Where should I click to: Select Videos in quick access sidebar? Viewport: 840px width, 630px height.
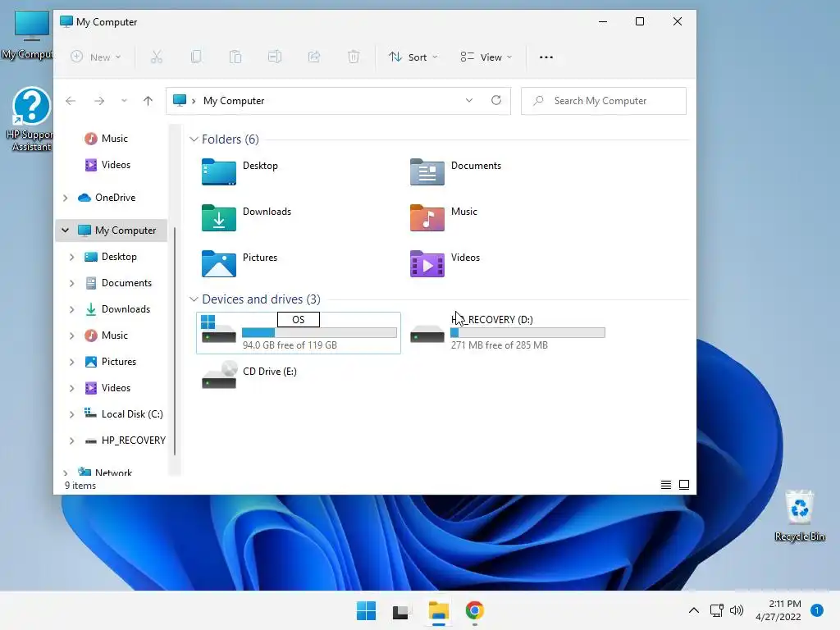click(x=107, y=165)
